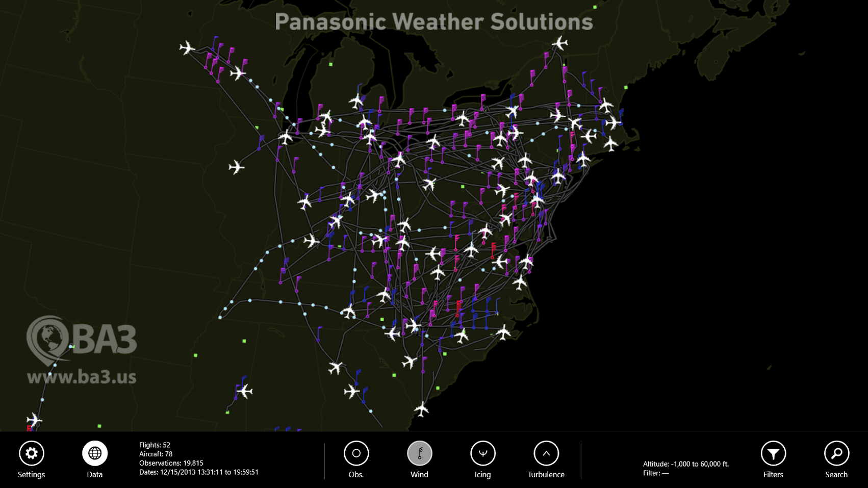
Task: Toggle the Turbulence layer
Action: 546,453
